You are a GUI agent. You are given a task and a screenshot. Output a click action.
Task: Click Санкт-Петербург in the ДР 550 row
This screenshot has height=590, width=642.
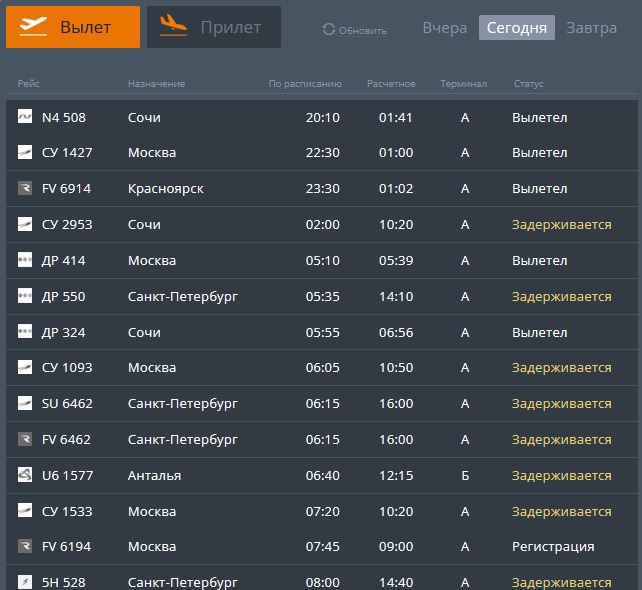pyautogui.click(x=183, y=296)
